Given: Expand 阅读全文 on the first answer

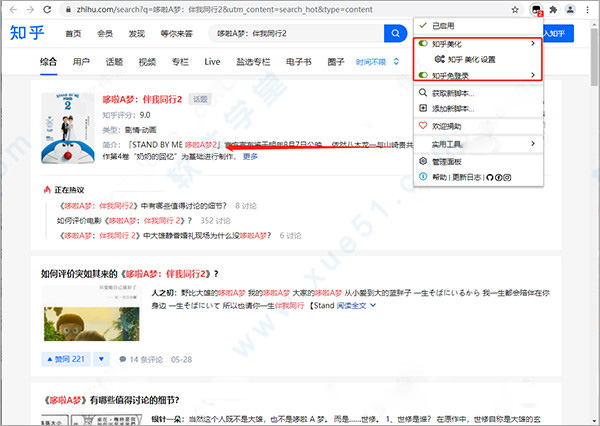Looking at the screenshot, I should [x=356, y=305].
